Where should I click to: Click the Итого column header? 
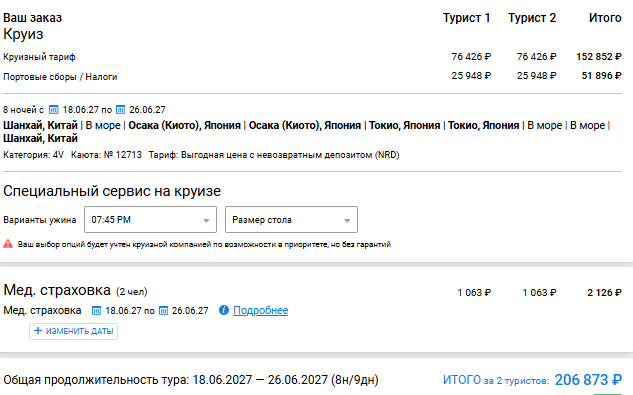coord(605,18)
